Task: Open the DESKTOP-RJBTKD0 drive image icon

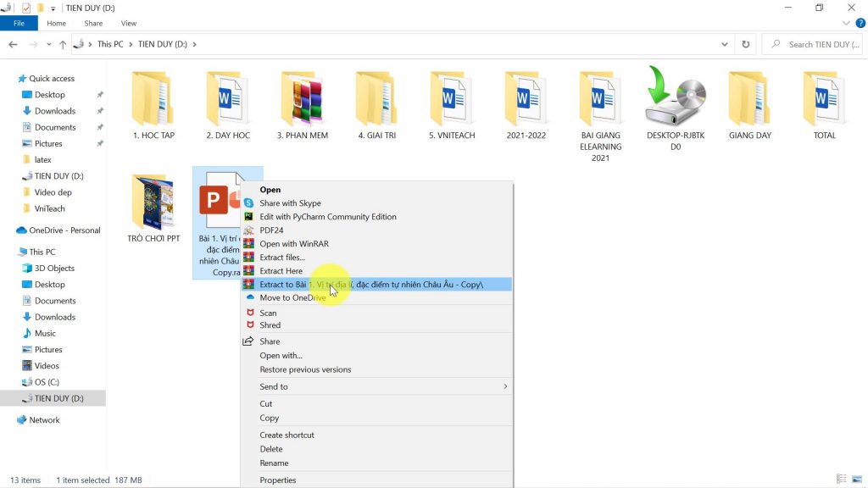Action: tap(675, 97)
